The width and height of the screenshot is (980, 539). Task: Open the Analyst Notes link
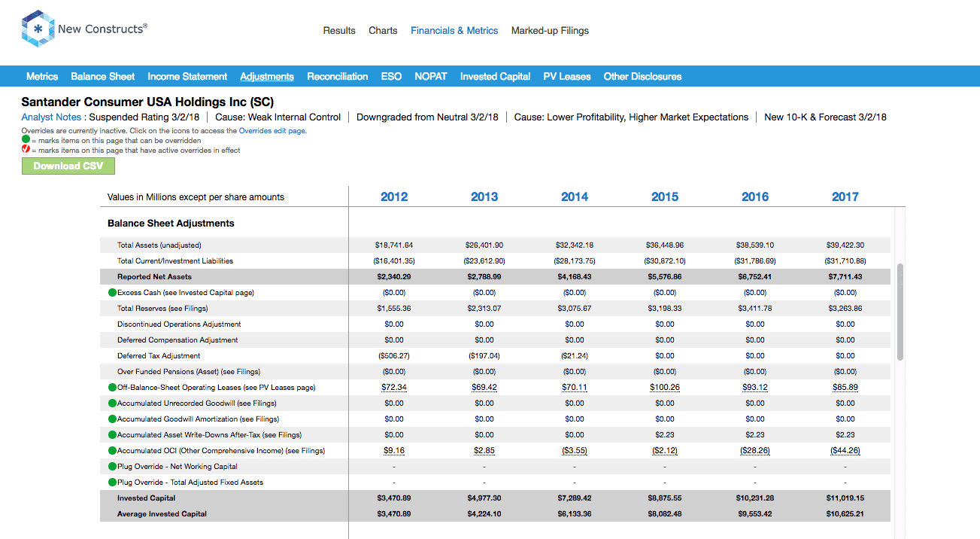51,117
